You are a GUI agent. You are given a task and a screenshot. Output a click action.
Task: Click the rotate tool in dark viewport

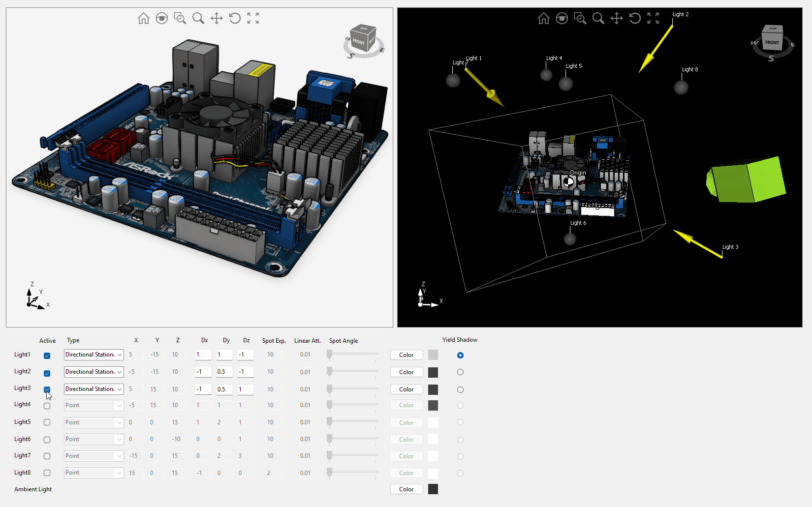point(635,19)
